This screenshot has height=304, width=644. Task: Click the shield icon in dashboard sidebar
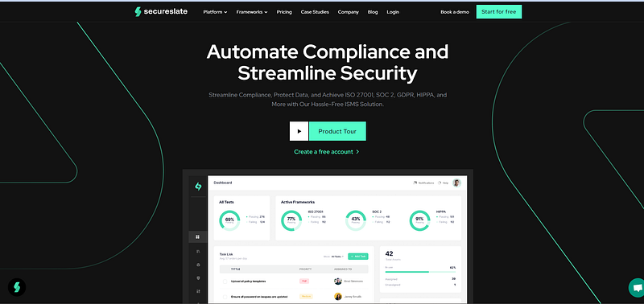coord(197,278)
